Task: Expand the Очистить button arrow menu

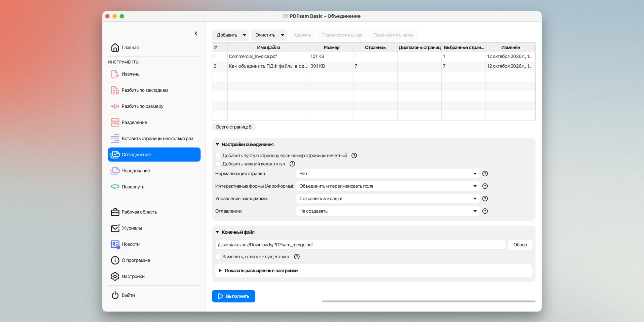Action: pyautogui.click(x=283, y=35)
